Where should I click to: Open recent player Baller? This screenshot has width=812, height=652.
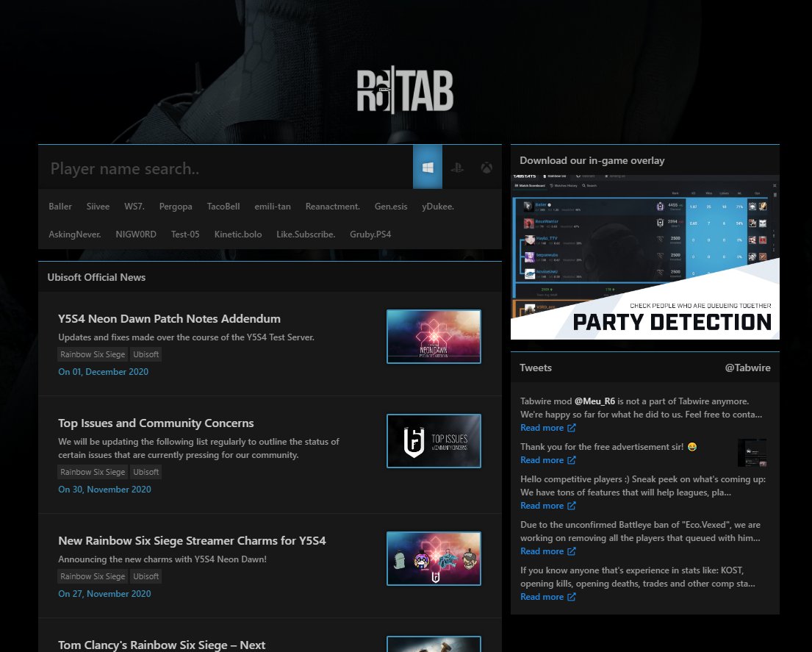[x=60, y=206]
